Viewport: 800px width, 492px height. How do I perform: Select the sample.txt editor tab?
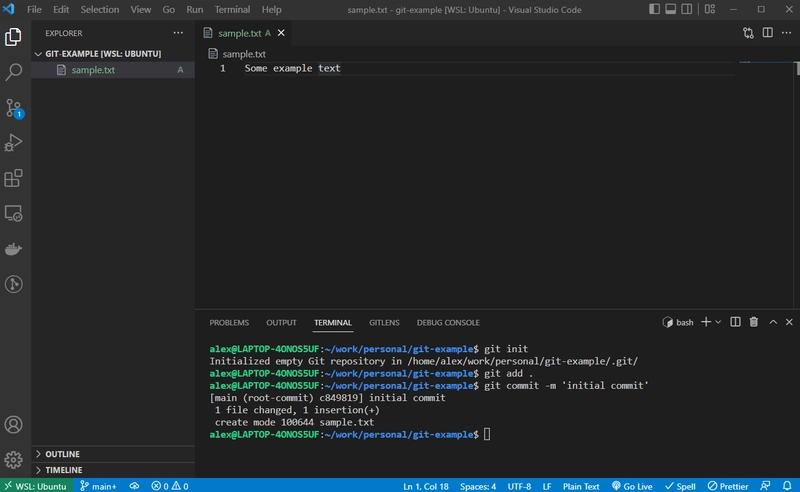tap(244, 33)
